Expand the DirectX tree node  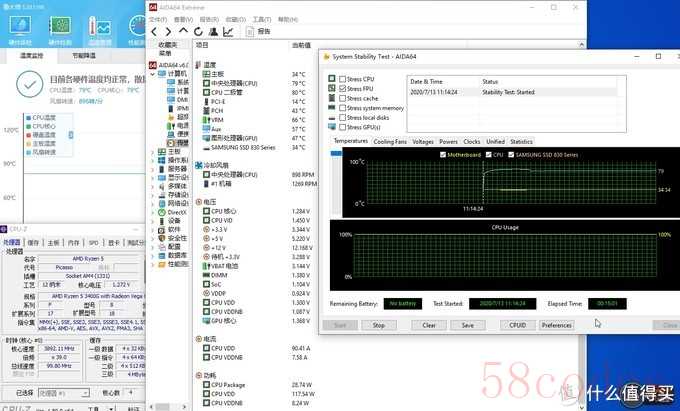coord(152,212)
